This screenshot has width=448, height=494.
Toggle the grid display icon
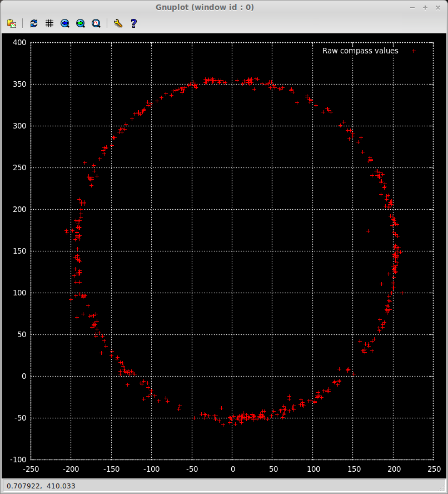[49, 23]
